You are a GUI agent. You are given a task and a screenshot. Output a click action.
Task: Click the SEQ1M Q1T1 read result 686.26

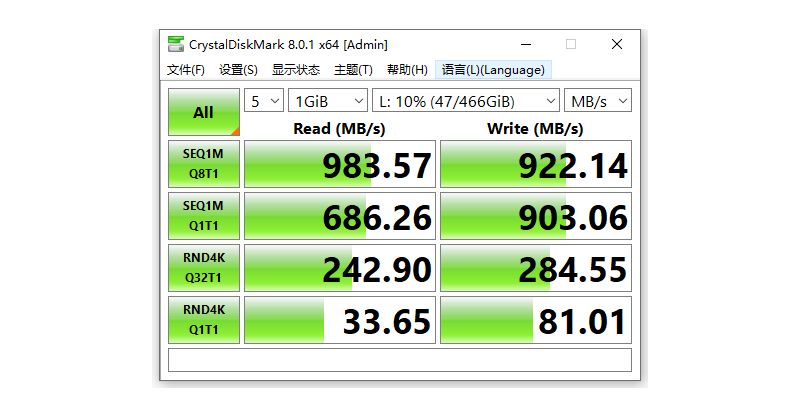pyautogui.click(x=340, y=216)
